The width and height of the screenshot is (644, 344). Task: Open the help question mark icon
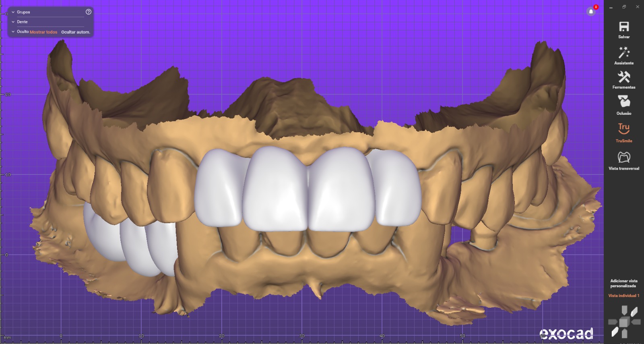click(x=89, y=12)
